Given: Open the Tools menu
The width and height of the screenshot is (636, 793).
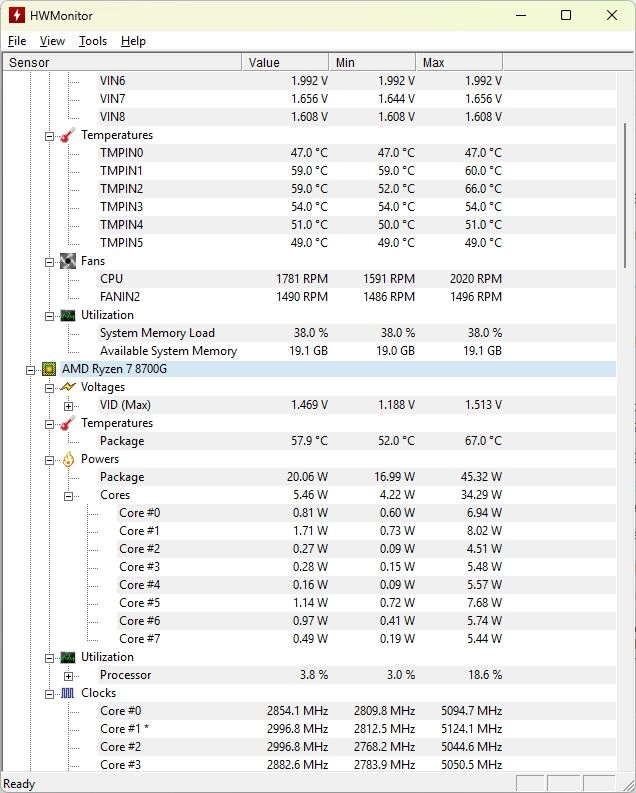Looking at the screenshot, I should pyautogui.click(x=93, y=41).
